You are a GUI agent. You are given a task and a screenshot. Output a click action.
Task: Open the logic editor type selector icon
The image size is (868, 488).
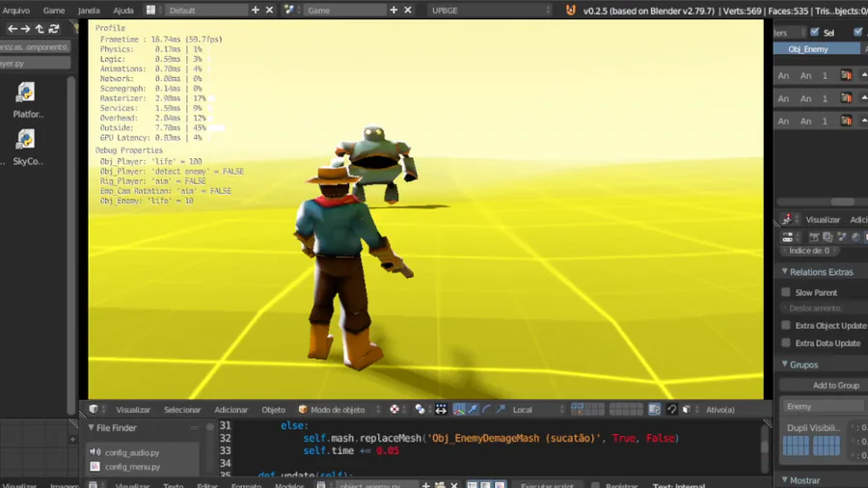click(x=787, y=220)
